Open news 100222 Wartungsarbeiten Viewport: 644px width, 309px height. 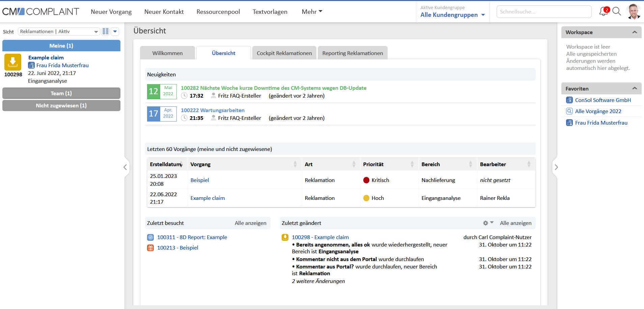(x=213, y=110)
